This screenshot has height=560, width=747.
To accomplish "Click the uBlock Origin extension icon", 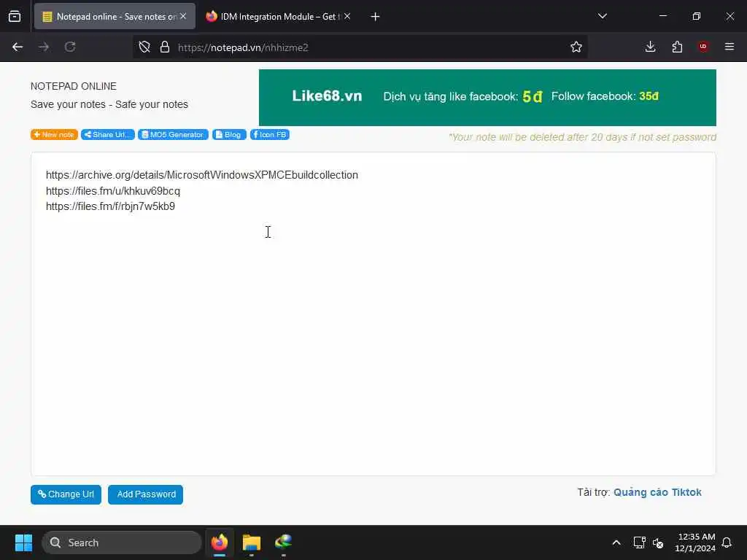I will point(703,47).
